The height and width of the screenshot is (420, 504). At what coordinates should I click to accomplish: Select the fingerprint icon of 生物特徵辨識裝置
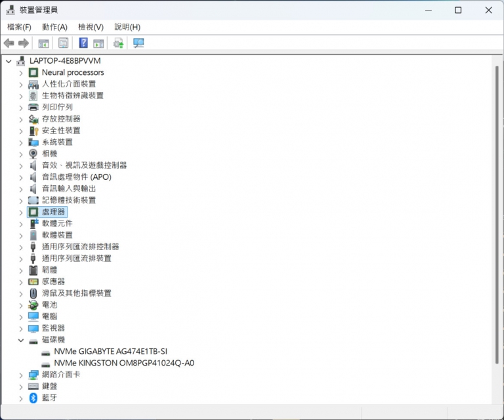tap(33, 96)
